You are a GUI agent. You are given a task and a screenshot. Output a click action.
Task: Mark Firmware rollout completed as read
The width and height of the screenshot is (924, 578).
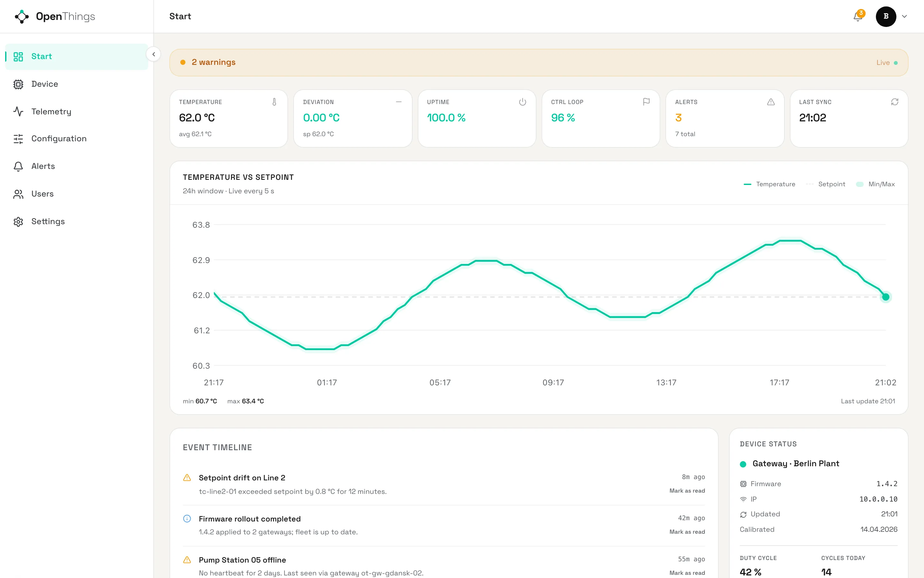point(687,532)
